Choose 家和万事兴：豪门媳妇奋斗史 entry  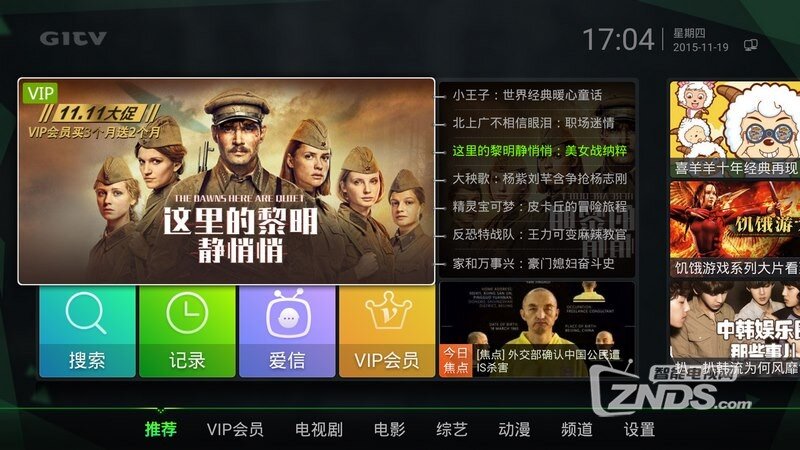pos(533,264)
